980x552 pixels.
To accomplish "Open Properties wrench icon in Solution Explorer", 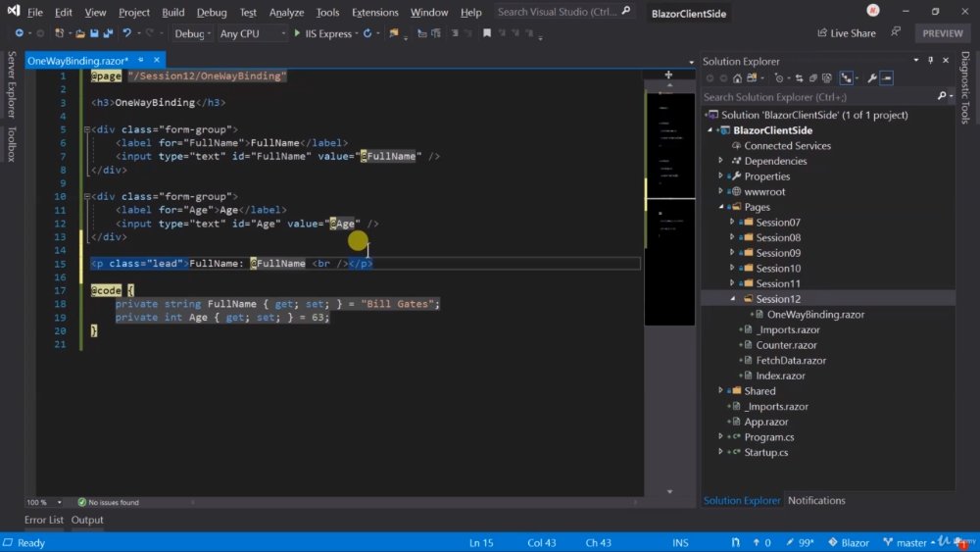I will coord(872,78).
